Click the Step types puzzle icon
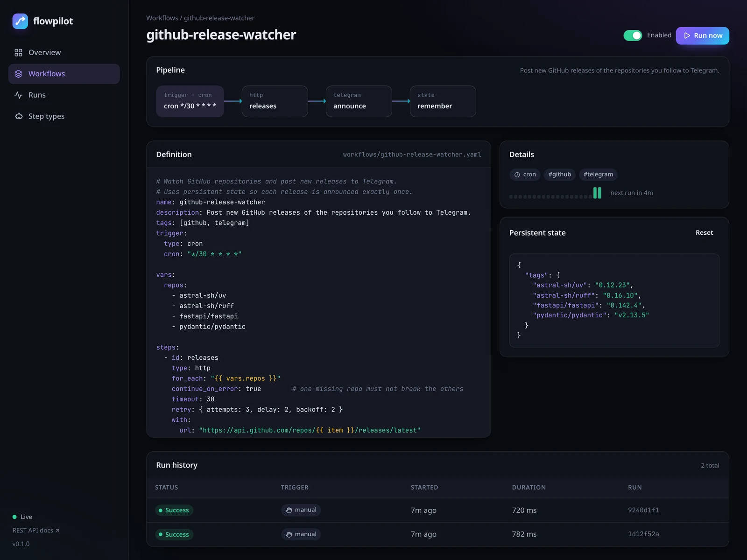The height and width of the screenshot is (560, 747). [18, 116]
